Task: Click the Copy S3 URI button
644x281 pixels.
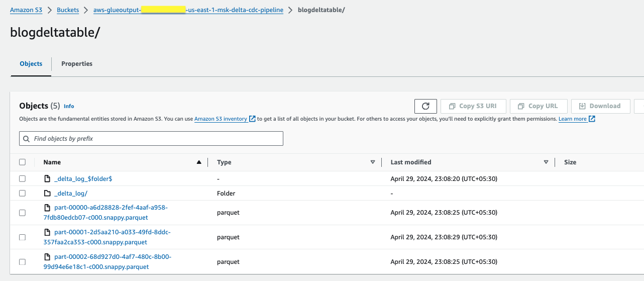Action: click(x=473, y=106)
